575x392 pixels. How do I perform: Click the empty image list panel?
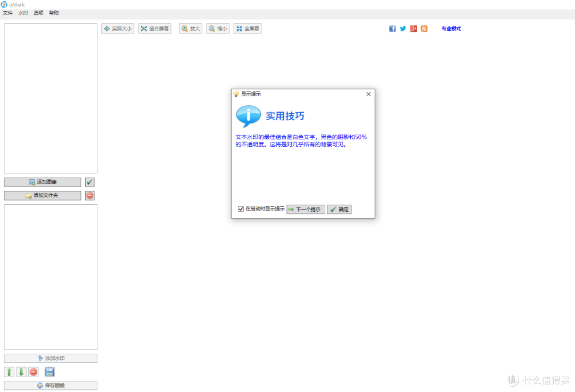(51, 98)
